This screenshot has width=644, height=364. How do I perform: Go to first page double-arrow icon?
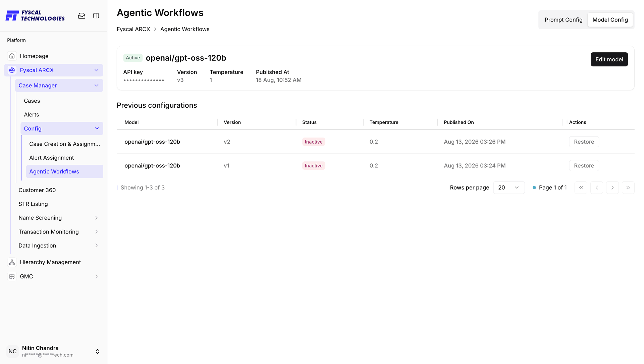tap(581, 188)
